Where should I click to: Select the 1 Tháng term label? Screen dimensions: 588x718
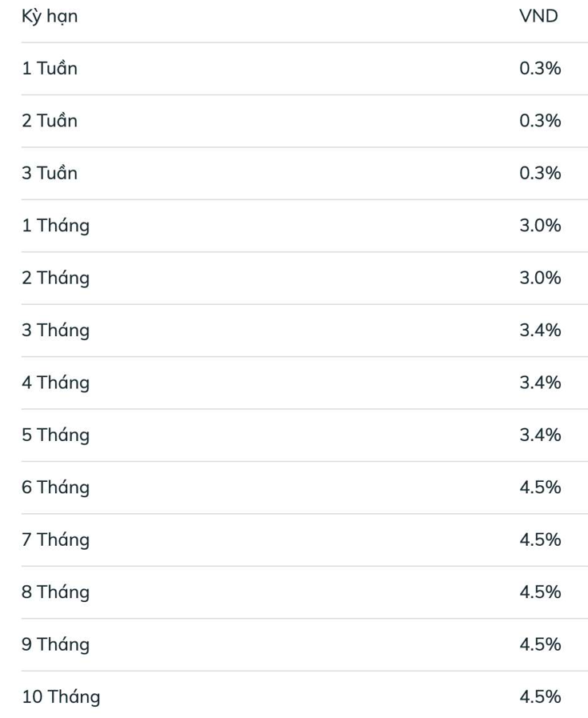click(55, 226)
